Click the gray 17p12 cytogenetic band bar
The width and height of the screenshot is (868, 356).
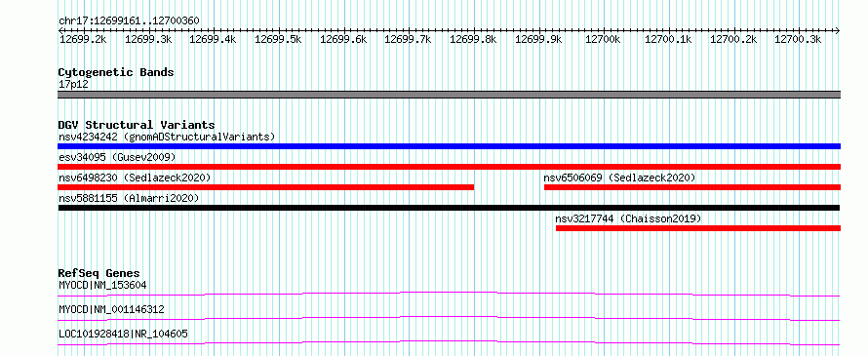pyautogui.click(x=449, y=95)
